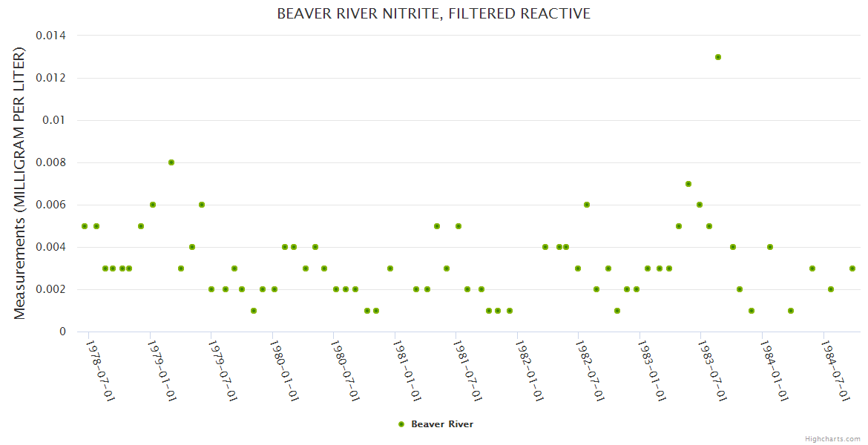
Task: Click the 1983-07-01 x-axis label
Action: [x=712, y=371]
